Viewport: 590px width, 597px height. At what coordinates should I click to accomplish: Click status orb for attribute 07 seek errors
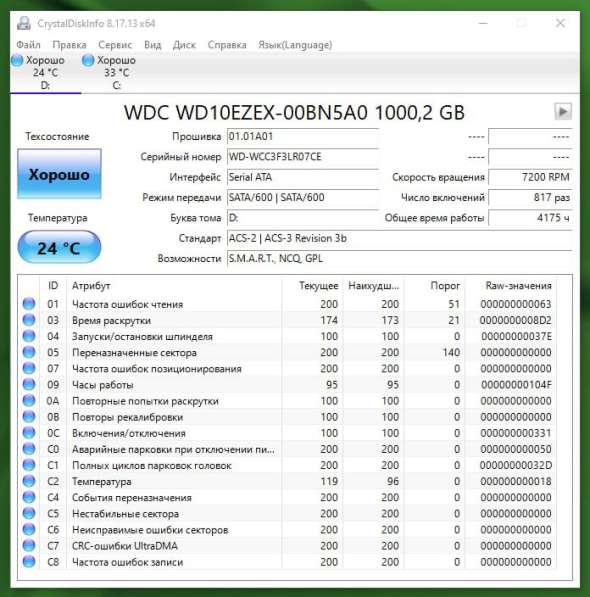point(29,368)
